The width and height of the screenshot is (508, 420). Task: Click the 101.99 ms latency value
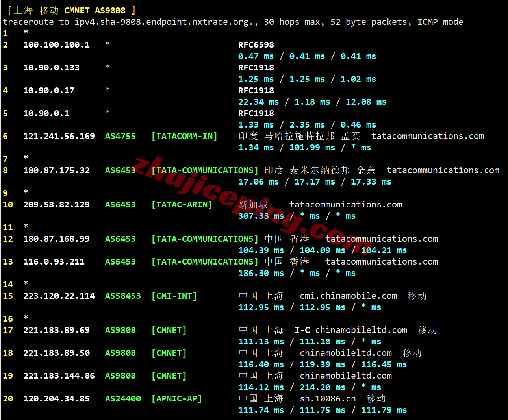[312, 148]
